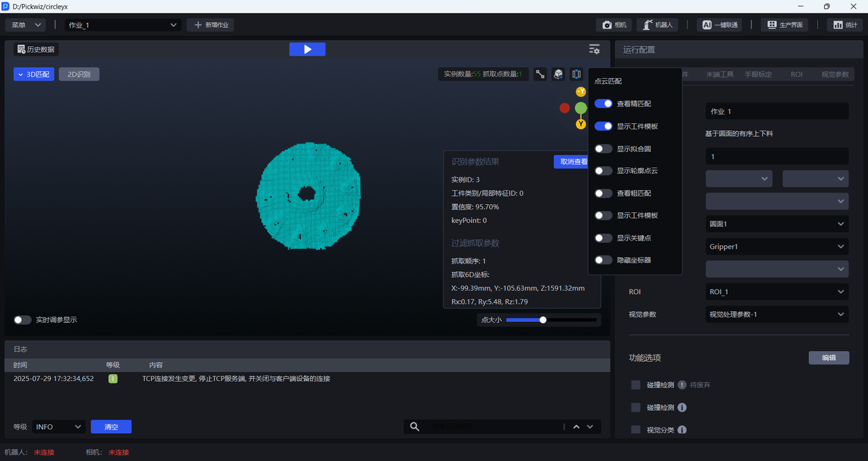Open the Gripper1 dropdown

click(x=776, y=247)
